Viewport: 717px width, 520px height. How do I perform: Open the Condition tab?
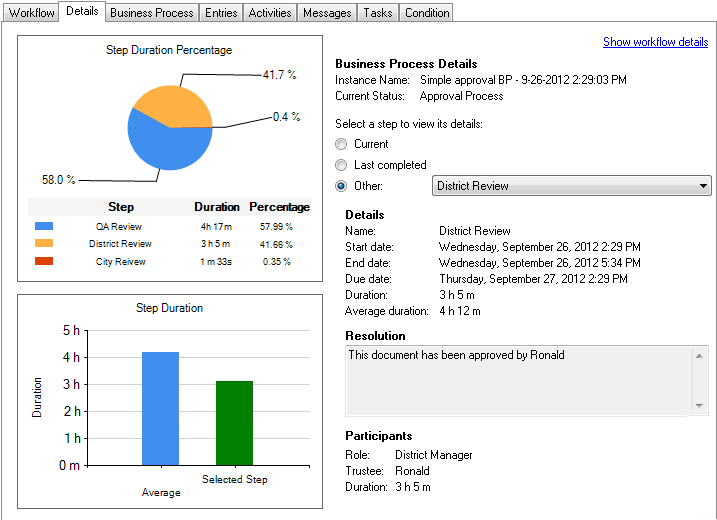(427, 13)
